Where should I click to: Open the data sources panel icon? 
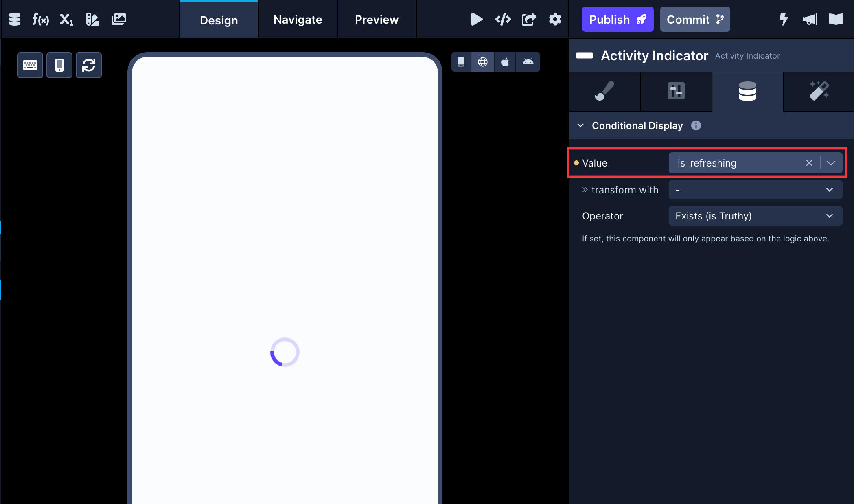point(14,19)
